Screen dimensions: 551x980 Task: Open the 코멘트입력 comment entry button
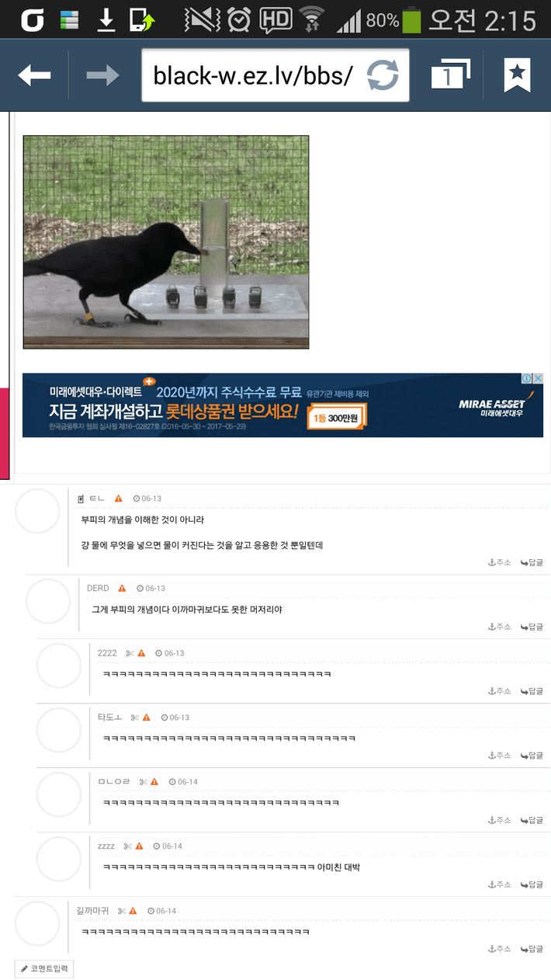point(44,968)
